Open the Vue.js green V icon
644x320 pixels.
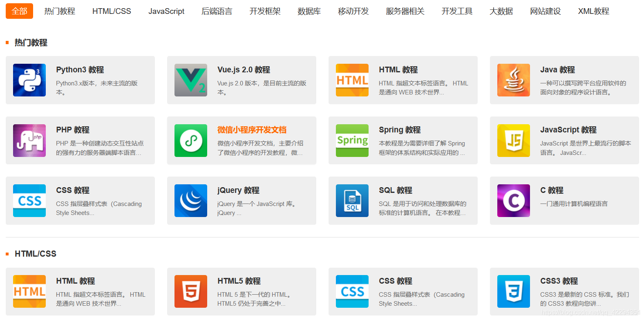(x=191, y=80)
